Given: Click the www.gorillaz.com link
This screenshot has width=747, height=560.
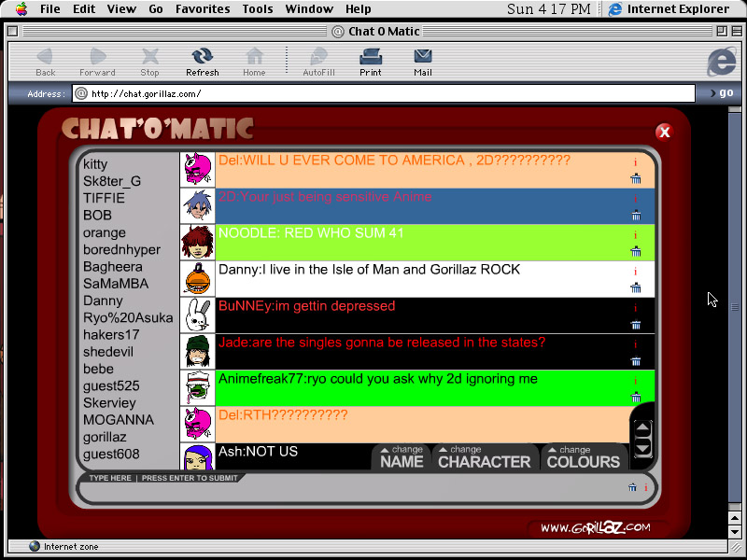Looking at the screenshot, I should pos(595,528).
